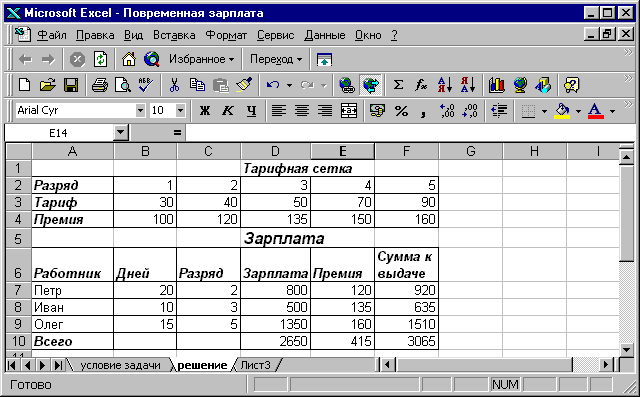Screen dimensions: 640x397
Task: Open Office Assistant help icon
Action: 571,85
